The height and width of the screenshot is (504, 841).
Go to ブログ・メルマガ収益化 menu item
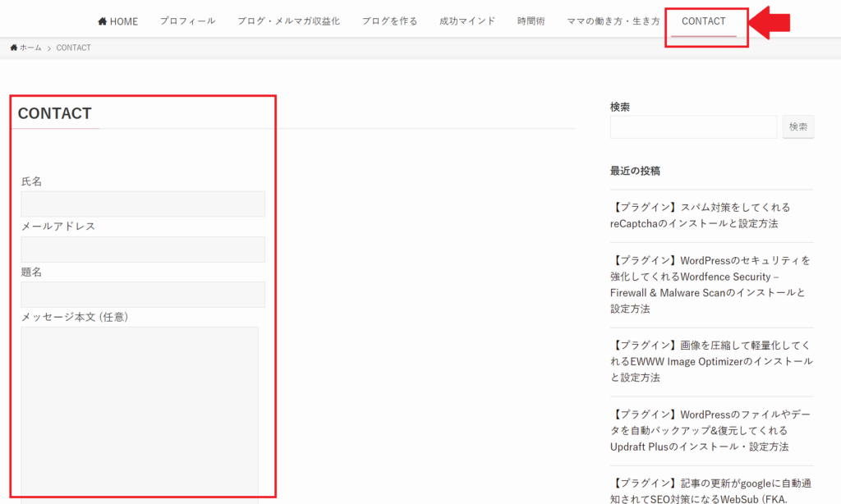(288, 21)
